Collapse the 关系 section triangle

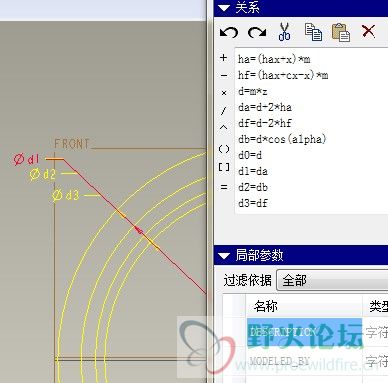click(x=224, y=8)
